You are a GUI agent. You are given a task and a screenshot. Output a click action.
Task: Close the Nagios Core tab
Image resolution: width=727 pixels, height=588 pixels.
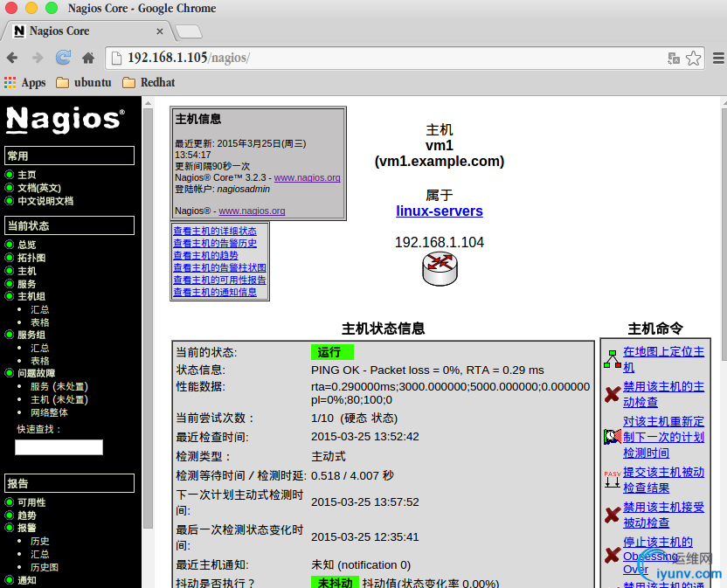(x=160, y=31)
